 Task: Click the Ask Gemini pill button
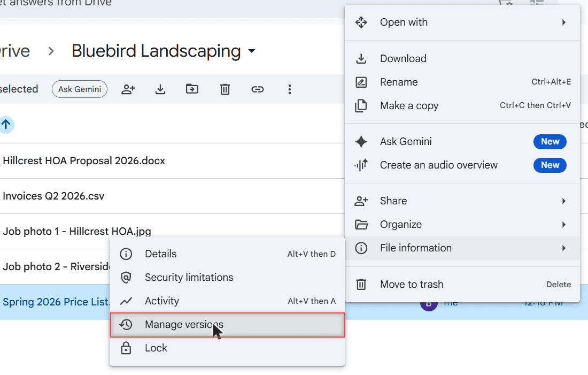click(x=80, y=89)
